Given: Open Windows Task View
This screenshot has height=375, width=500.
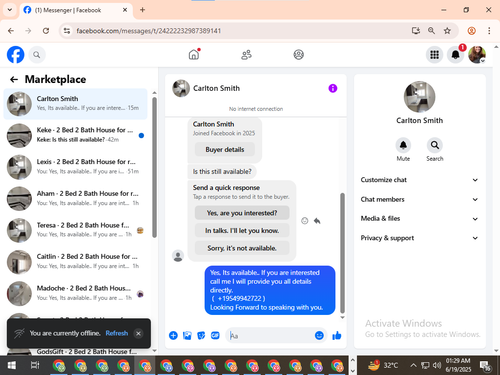Looking at the screenshot, I should 35,366.
